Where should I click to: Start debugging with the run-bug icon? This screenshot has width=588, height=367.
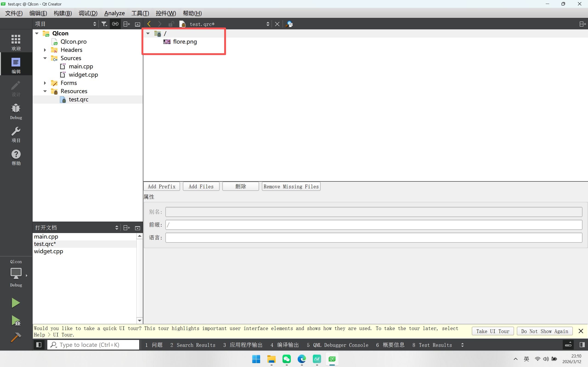[x=16, y=320]
